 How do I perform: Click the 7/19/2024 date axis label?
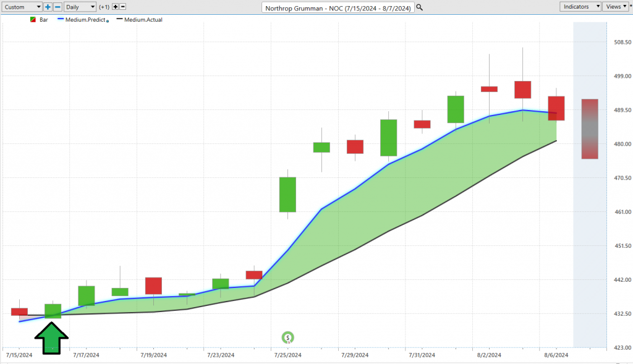click(153, 355)
